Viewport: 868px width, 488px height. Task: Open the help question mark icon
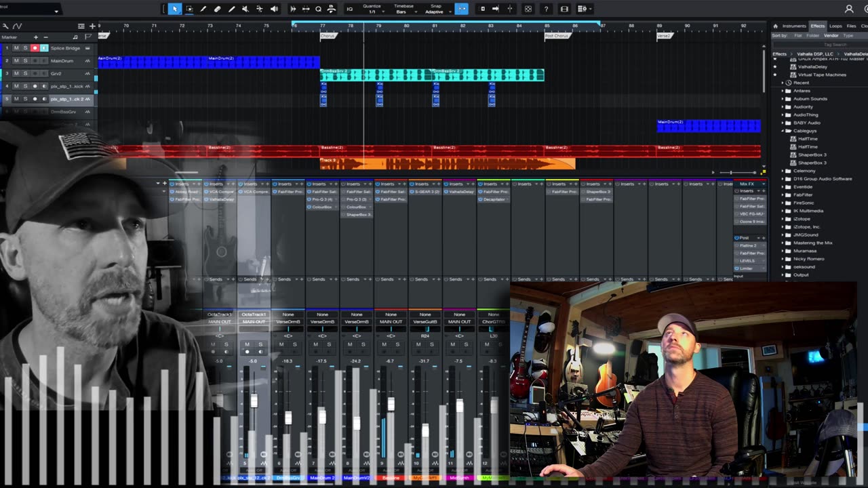546,9
